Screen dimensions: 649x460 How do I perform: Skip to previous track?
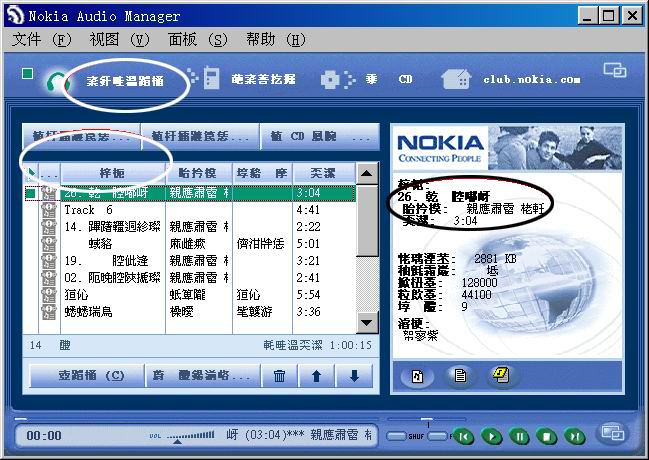coord(464,436)
